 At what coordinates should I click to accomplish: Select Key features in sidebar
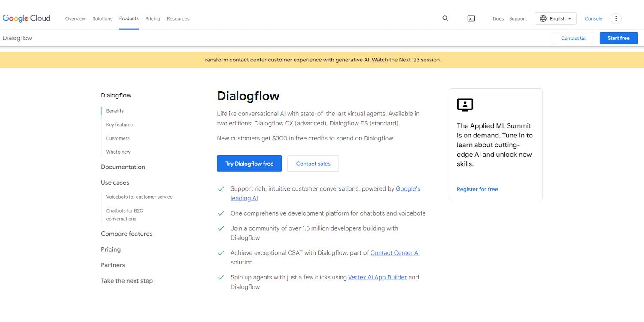(x=119, y=125)
